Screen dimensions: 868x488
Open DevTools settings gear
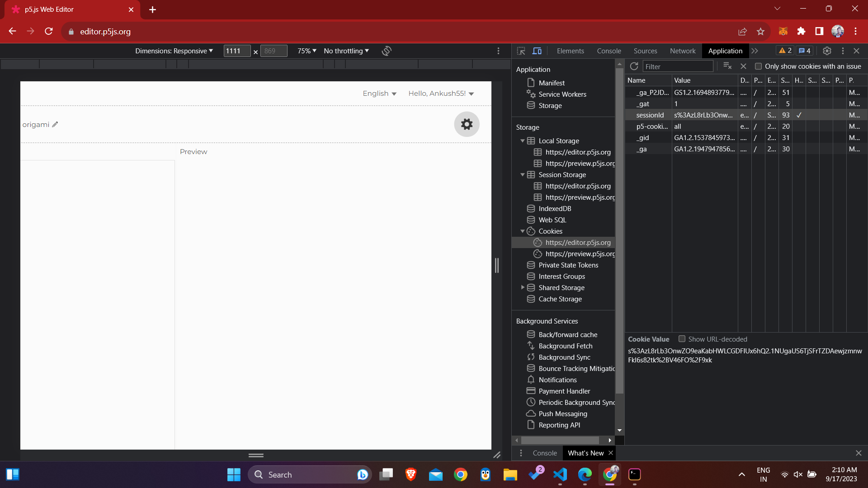[x=827, y=51]
